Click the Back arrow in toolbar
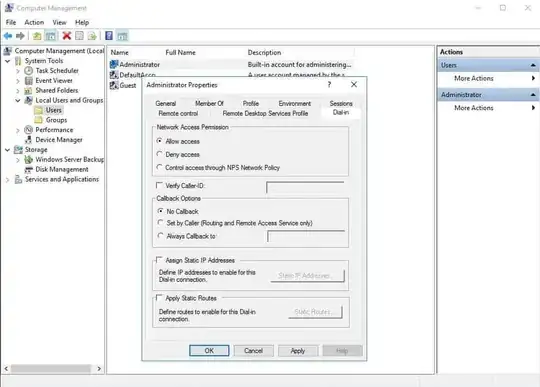This screenshot has height=387, width=540. pyautogui.click(x=8, y=36)
